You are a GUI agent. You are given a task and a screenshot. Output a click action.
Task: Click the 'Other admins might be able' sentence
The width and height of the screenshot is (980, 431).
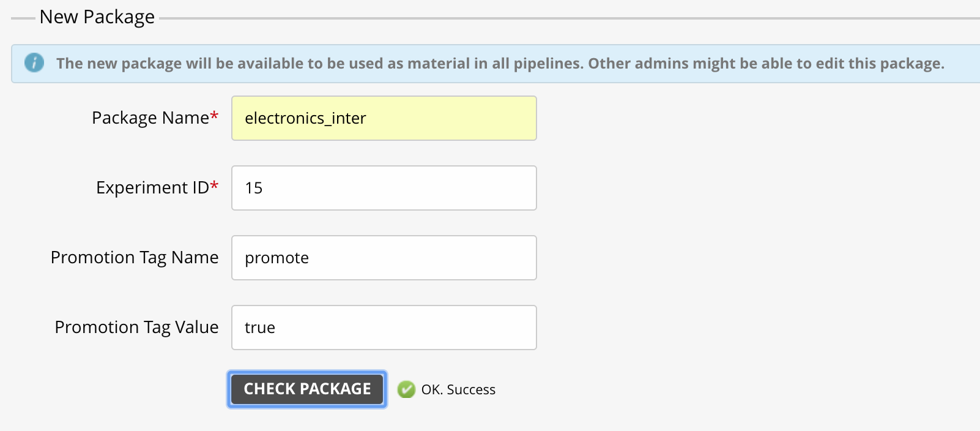coord(766,64)
